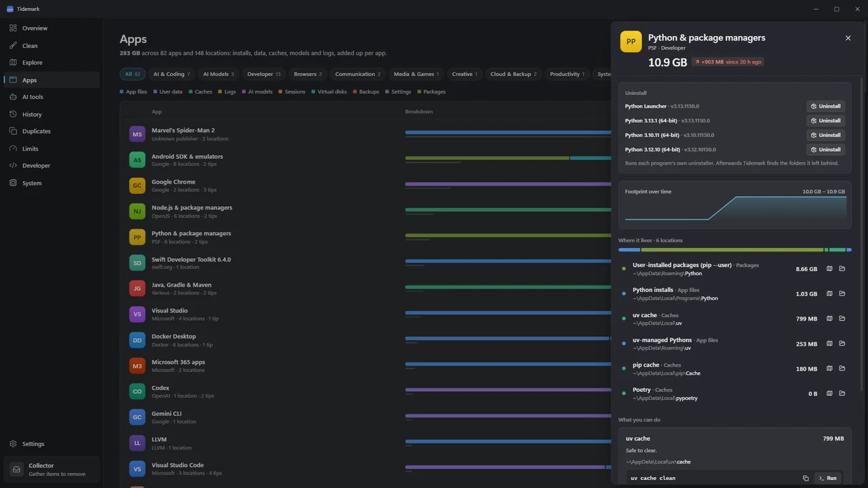The height and width of the screenshot is (488, 868).
Task: Uninstall Python Launcher
Action: 825,106
